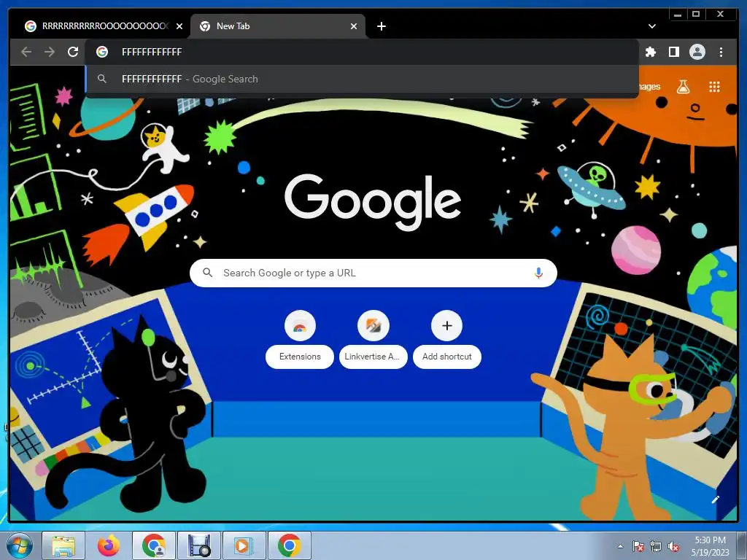Select the FFFFFFFFFFFF Google Search suggestion
Image resolution: width=747 pixels, height=560 pixels.
362,79
